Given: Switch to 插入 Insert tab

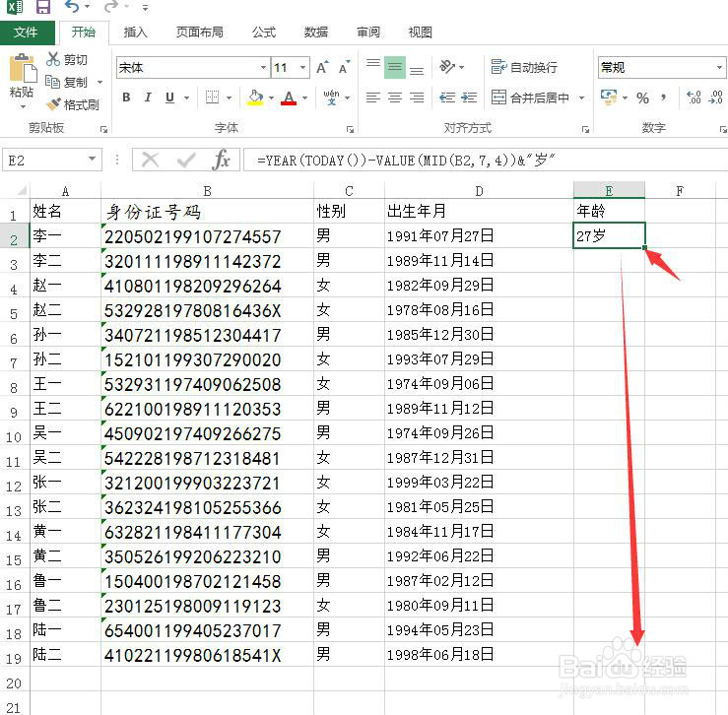Looking at the screenshot, I should coord(135,32).
